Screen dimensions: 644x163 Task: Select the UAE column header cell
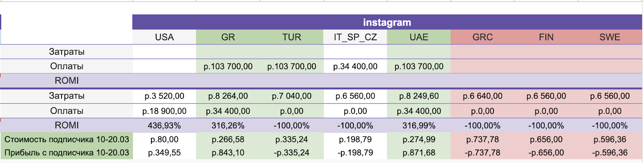click(419, 37)
